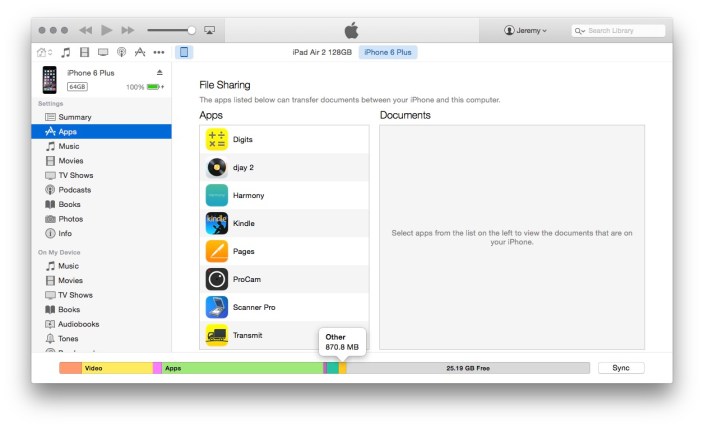Open the home library switcher dropdown
The image size is (704, 428).
[x=46, y=52]
